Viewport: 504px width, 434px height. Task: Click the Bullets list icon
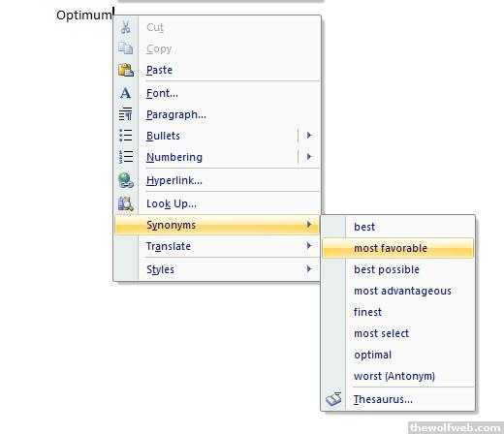126,136
